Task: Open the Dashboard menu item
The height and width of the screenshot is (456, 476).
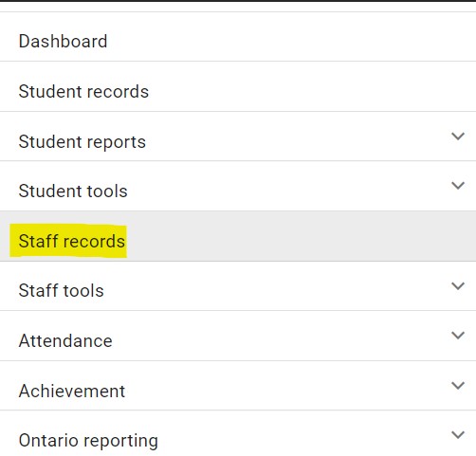Action: (x=63, y=42)
